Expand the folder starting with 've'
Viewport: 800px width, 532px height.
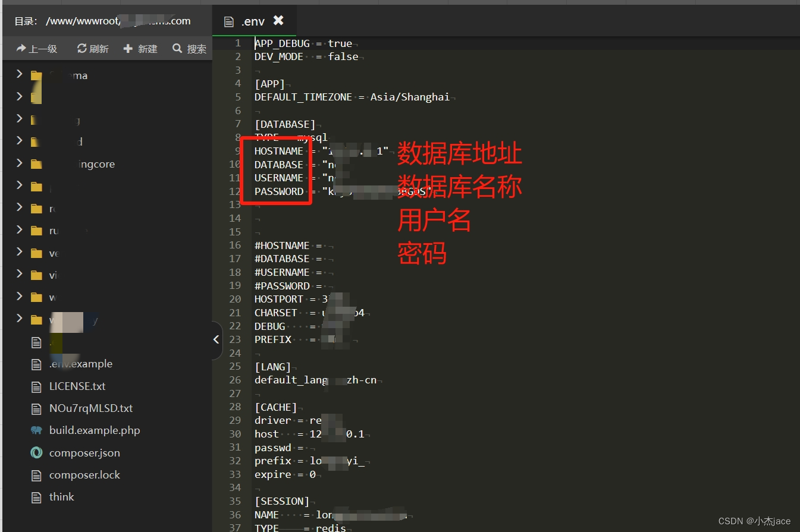tap(19, 252)
